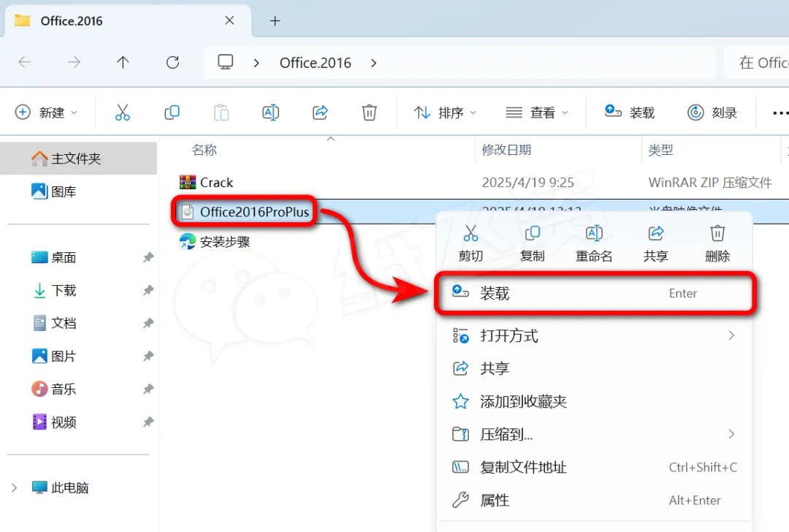Select the Office2016ProPlus image file

[245, 212]
